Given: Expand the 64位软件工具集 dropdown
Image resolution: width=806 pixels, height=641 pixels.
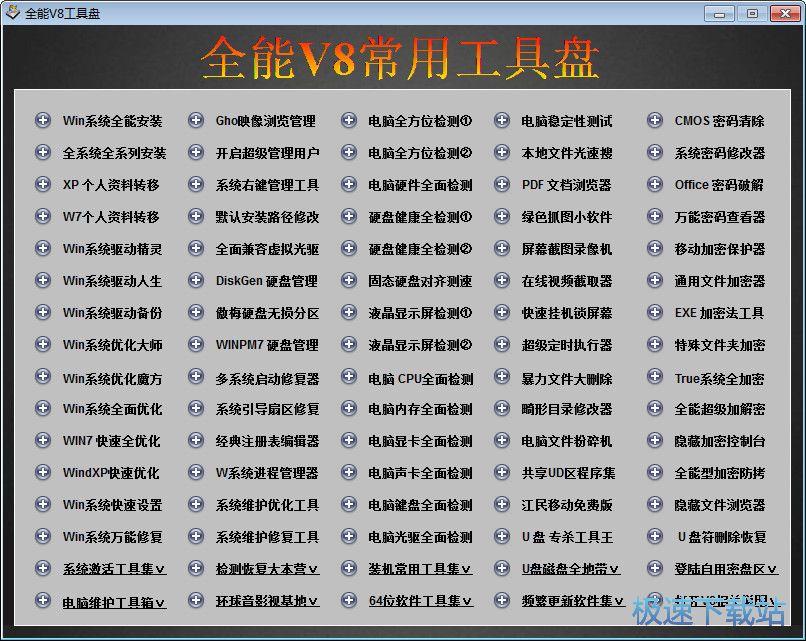Looking at the screenshot, I should (x=420, y=601).
